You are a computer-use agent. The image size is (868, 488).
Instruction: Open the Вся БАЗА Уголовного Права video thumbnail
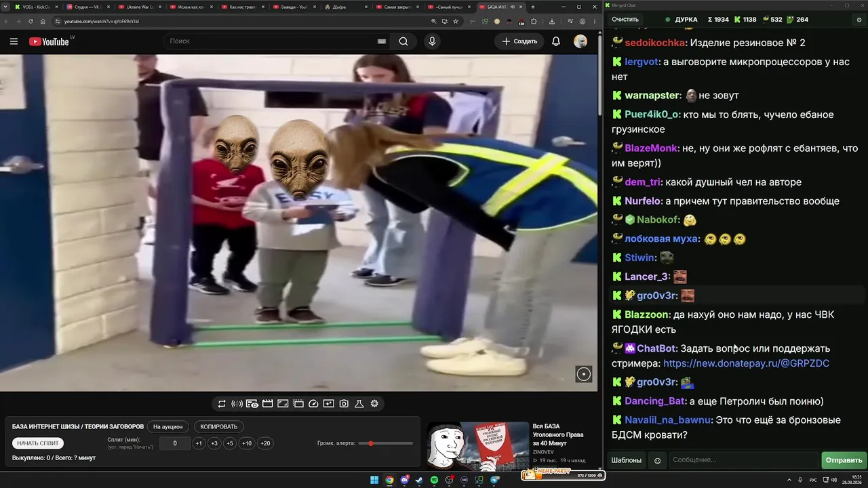click(478, 445)
